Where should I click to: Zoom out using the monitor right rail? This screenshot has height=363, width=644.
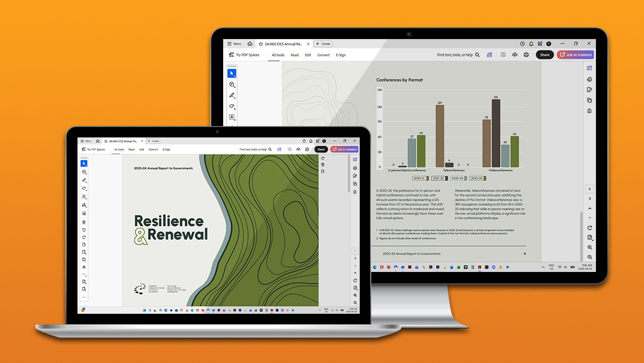(x=590, y=257)
